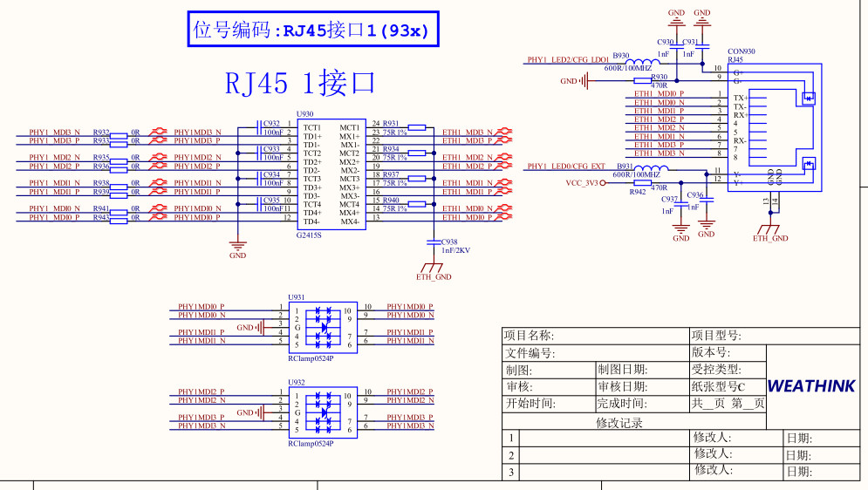
Task: Select 日期: in revision row 3
Action: coord(799,472)
